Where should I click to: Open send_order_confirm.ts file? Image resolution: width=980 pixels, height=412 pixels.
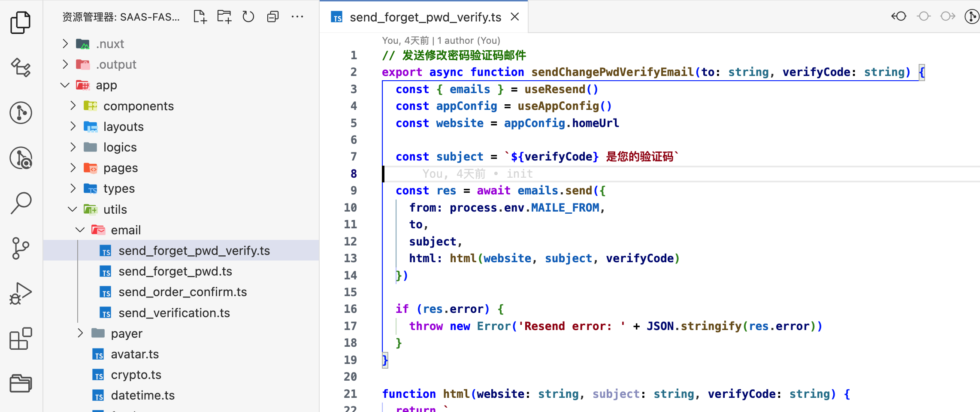(181, 292)
